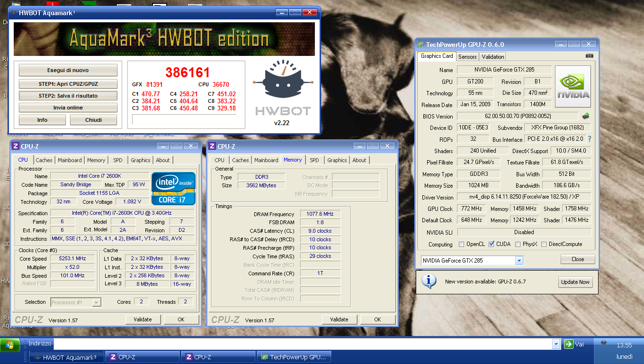Click the TechPowerUp GPU-Z taskbar button
The image size is (644, 364).
tap(294, 357)
